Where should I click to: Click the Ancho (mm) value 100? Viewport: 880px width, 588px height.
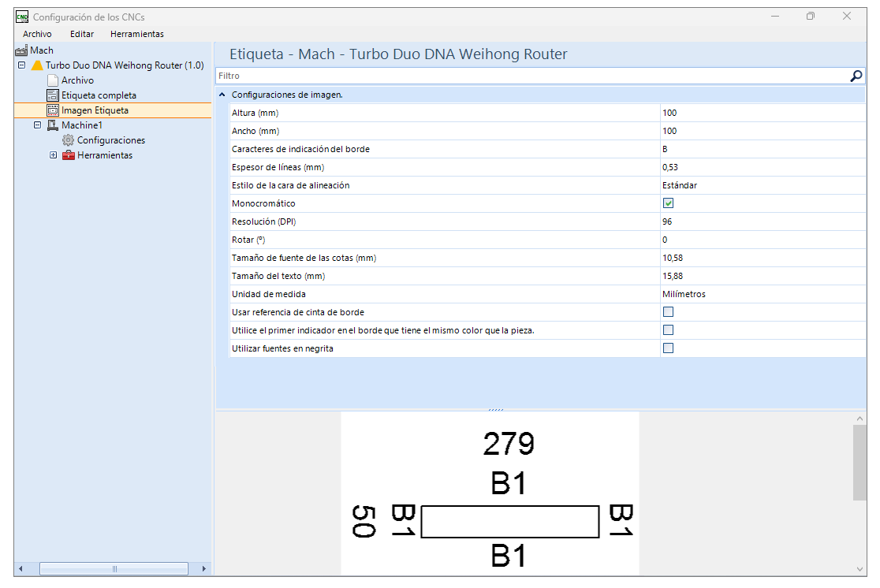tap(763, 131)
